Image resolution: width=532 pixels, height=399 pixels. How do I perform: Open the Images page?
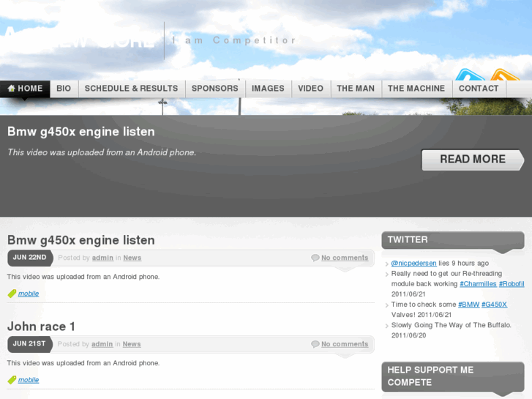[268, 89]
